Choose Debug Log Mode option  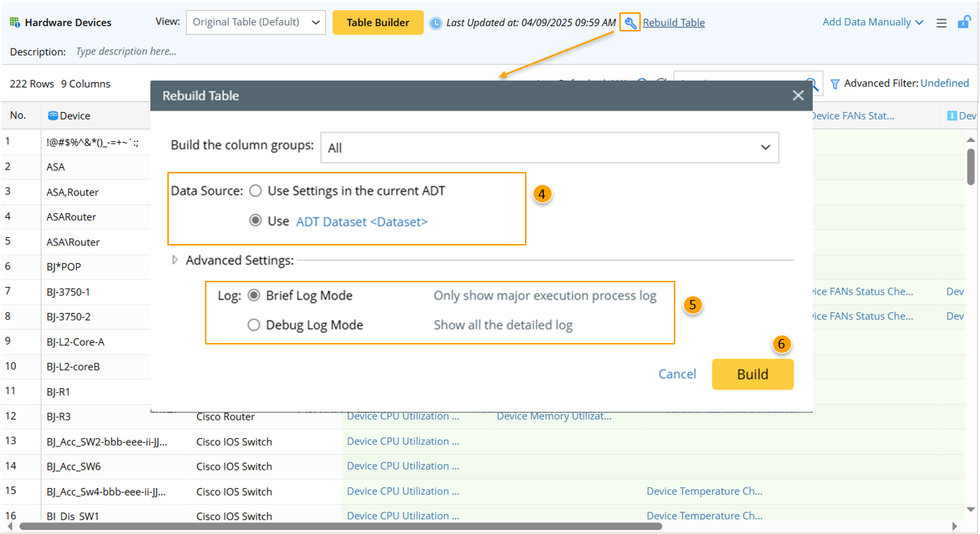[254, 325]
